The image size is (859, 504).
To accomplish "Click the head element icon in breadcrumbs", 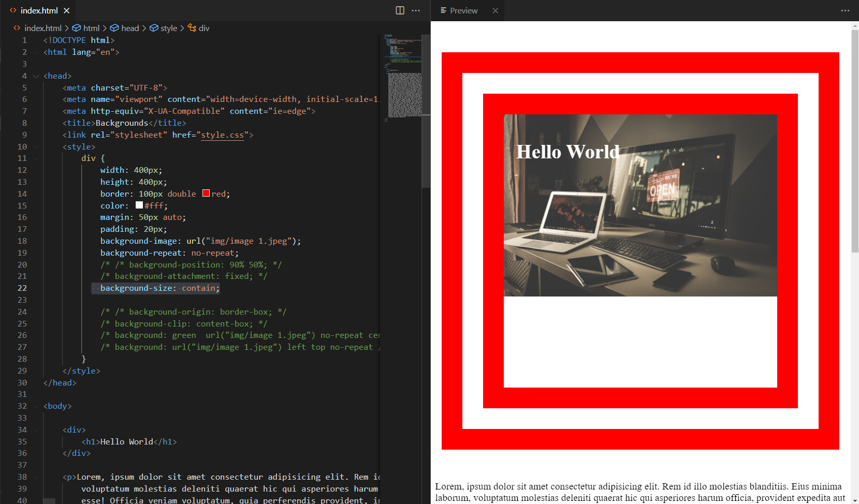I will (x=114, y=28).
